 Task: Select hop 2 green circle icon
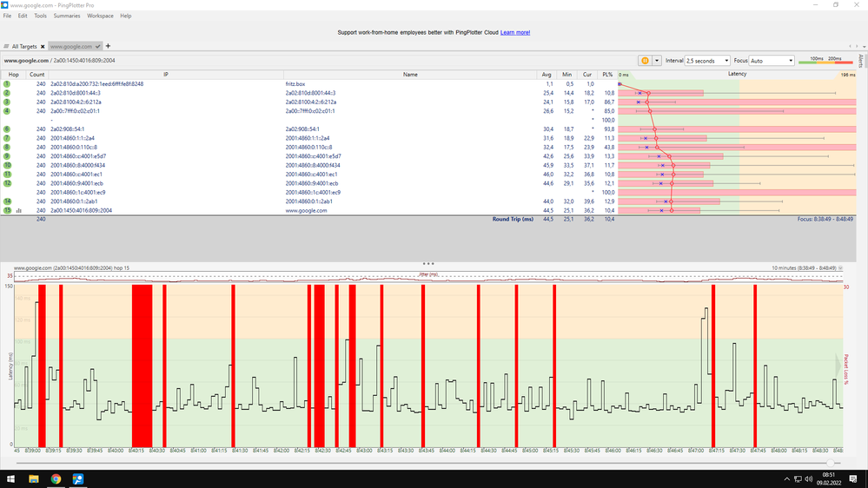click(7, 93)
